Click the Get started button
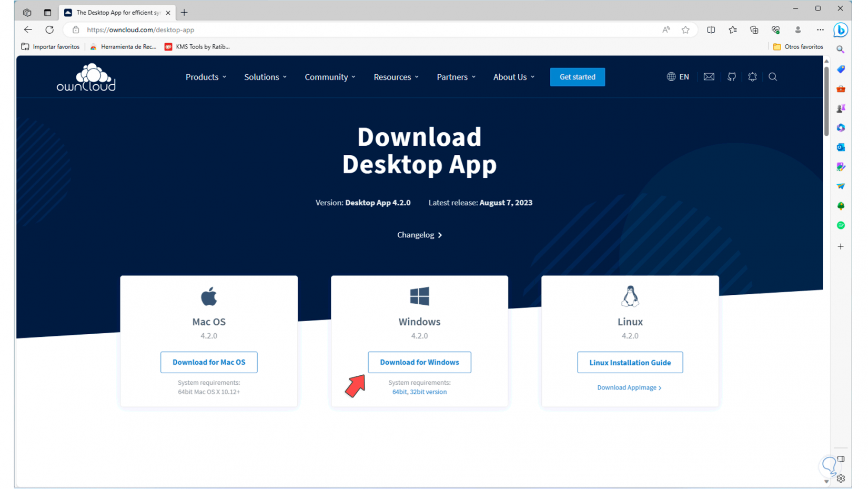 [578, 77]
